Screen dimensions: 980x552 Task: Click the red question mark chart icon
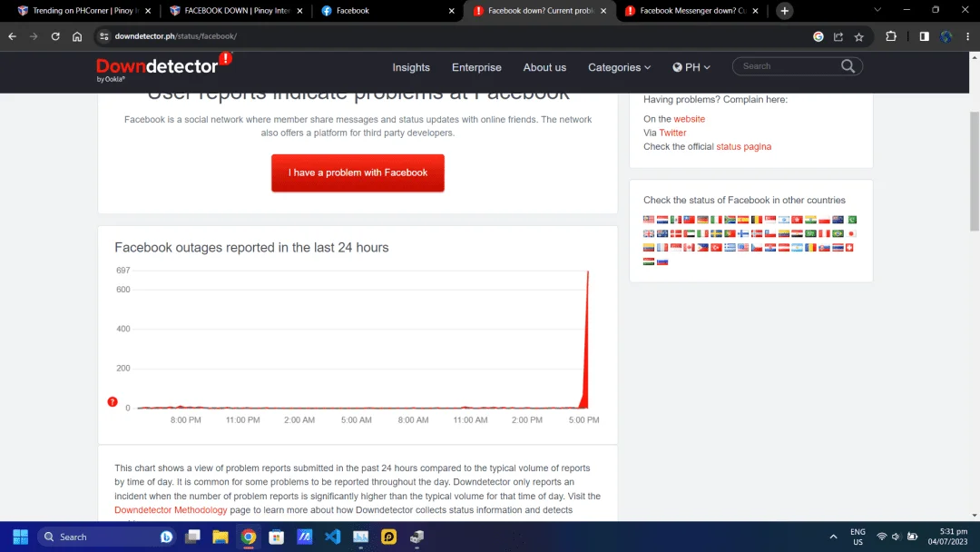(x=113, y=402)
